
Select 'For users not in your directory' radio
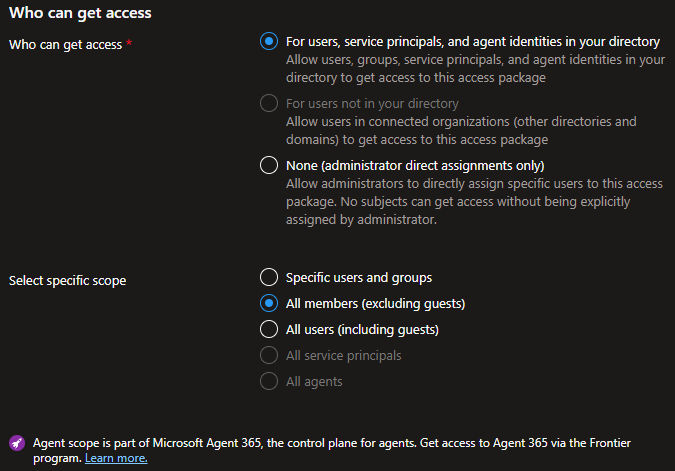[x=269, y=103]
